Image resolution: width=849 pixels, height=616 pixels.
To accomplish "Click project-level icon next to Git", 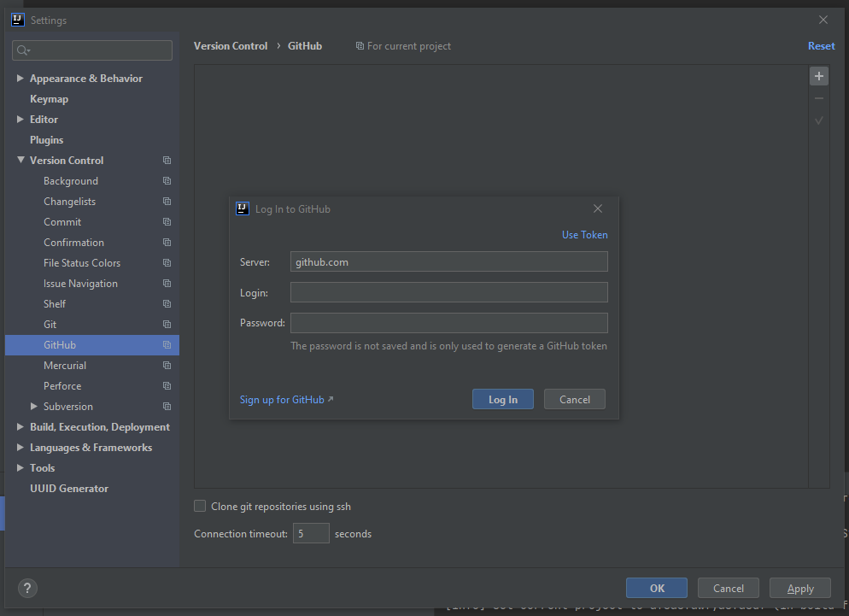I will pyautogui.click(x=167, y=325).
